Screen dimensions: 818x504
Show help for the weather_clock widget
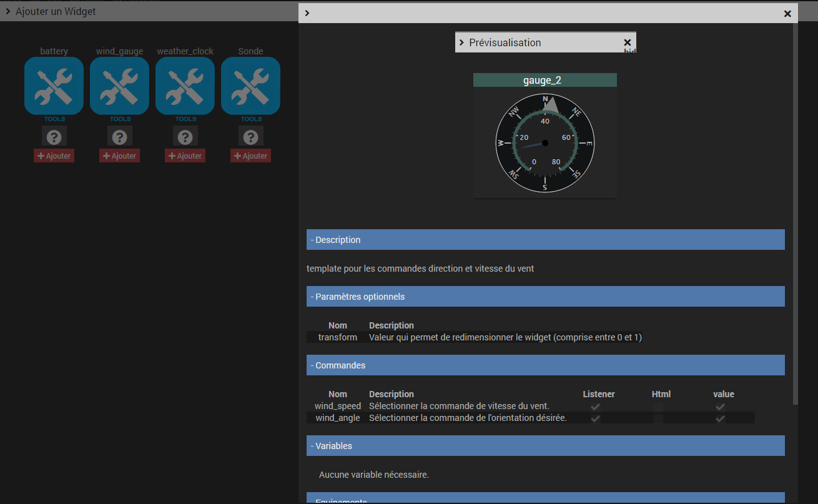tap(185, 137)
